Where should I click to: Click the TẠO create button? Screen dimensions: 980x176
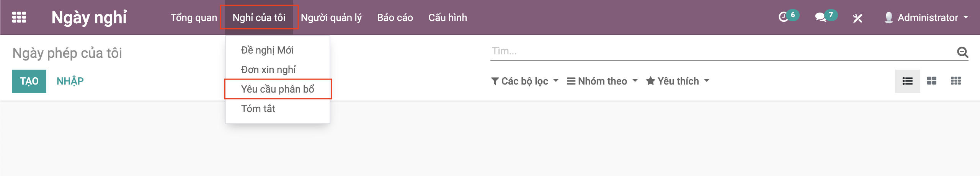[x=29, y=81]
